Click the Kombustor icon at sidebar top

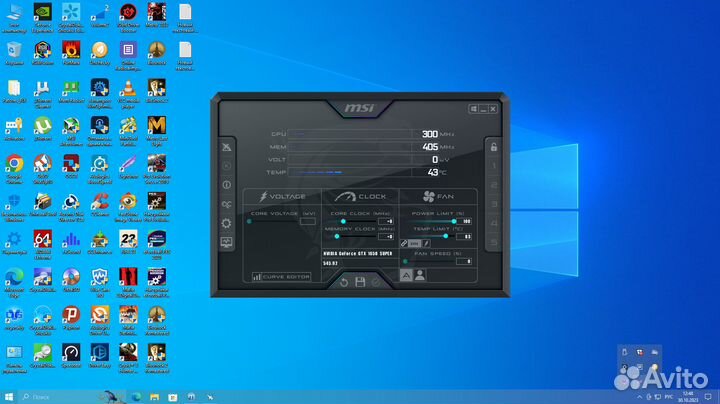click(226, 147)
